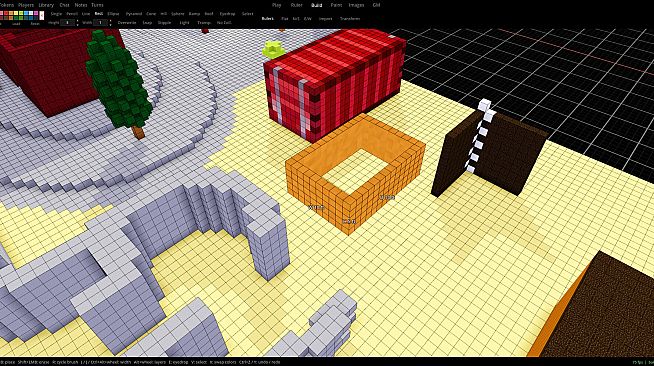The image size is (654, 366).
Task: Open the Turns panel
Action: coord(97,5)
